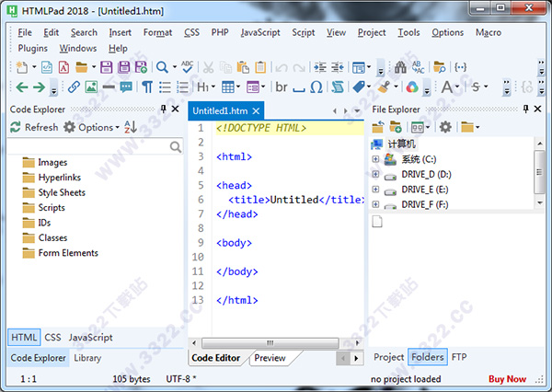Click the Refresh button in Code Explorer
Viewport: 552px width, 392px height.
pos(34,127)
